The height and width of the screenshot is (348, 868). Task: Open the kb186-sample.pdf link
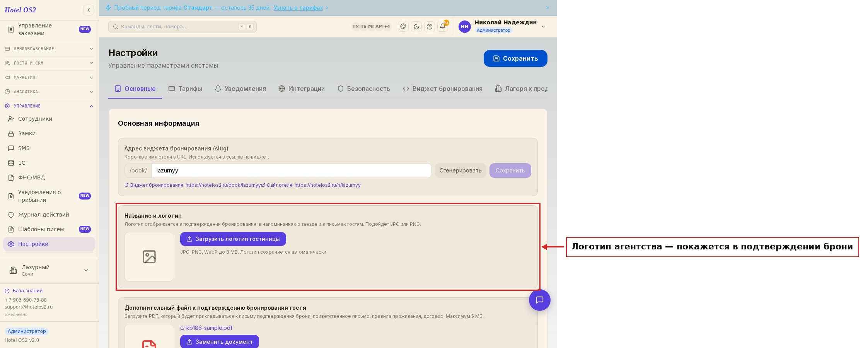206,328
